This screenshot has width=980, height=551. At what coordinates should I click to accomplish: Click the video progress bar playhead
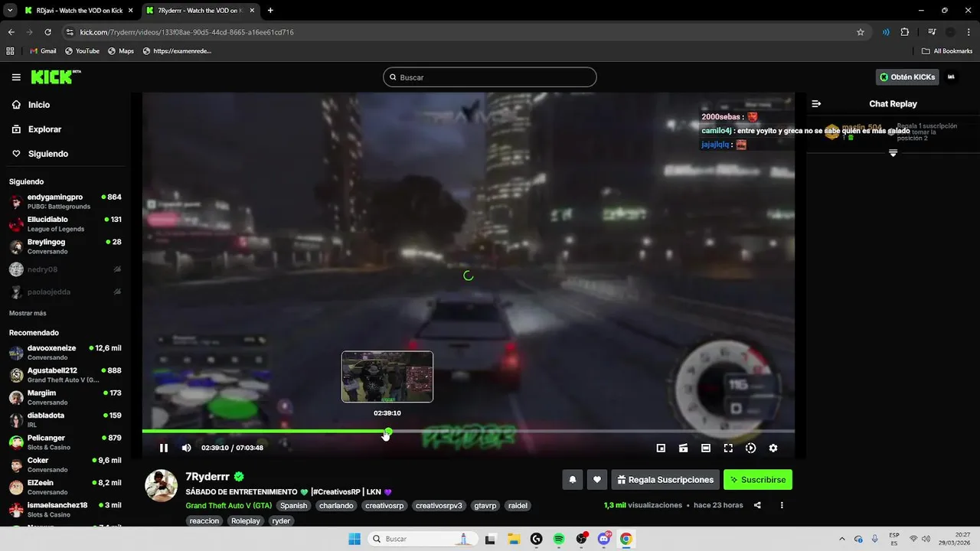pyautogui.click(x=388, y=432)
